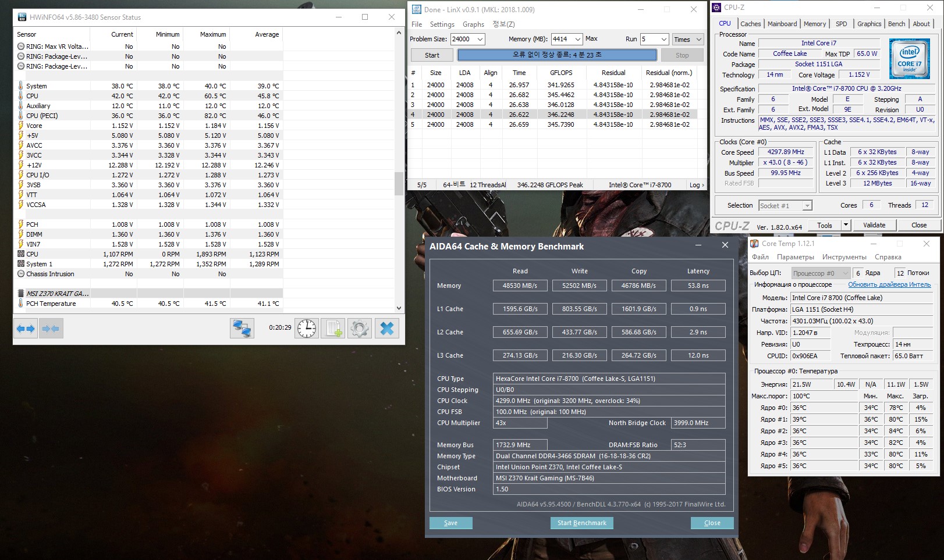Click the Core Temp title bar icon
The image size is (944, 560).
tap(754, 244)
